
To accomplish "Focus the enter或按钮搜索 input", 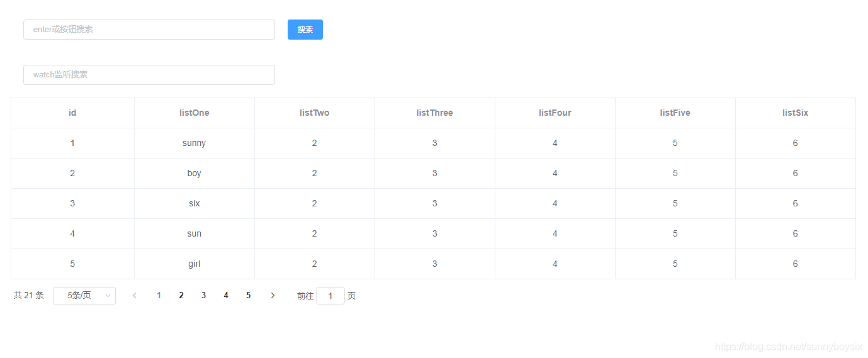I will (149, 30).
